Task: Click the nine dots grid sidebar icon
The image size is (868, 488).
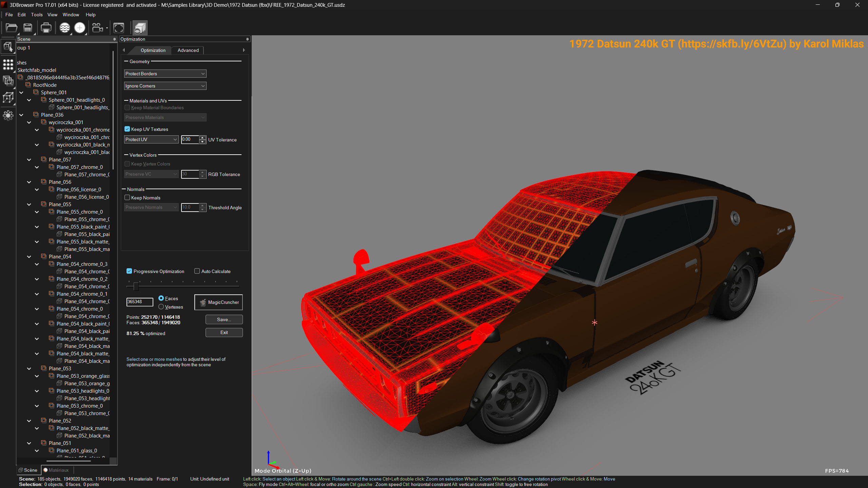Action: pyautogui.click(x=8, y=64)
